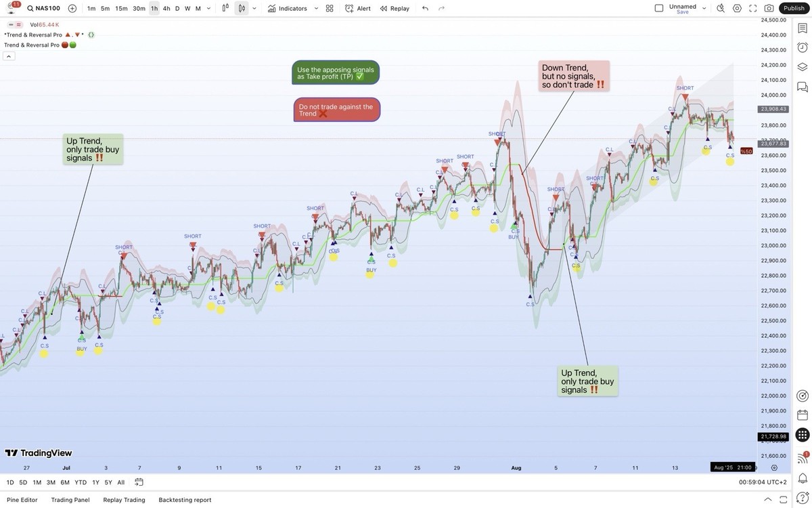Switch to the Pine Editor tab
Viewport: 812px width, 508px height.
[x=21, y=499]
